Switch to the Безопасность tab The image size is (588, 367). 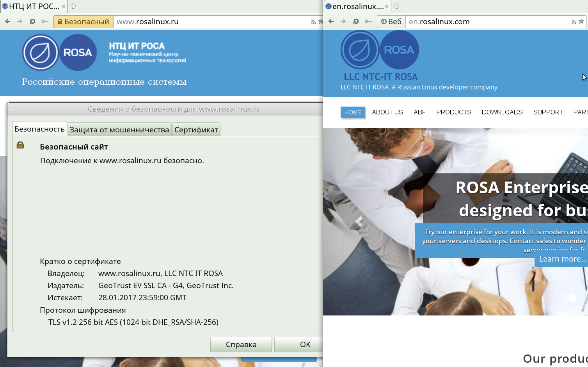click(39, 129)
